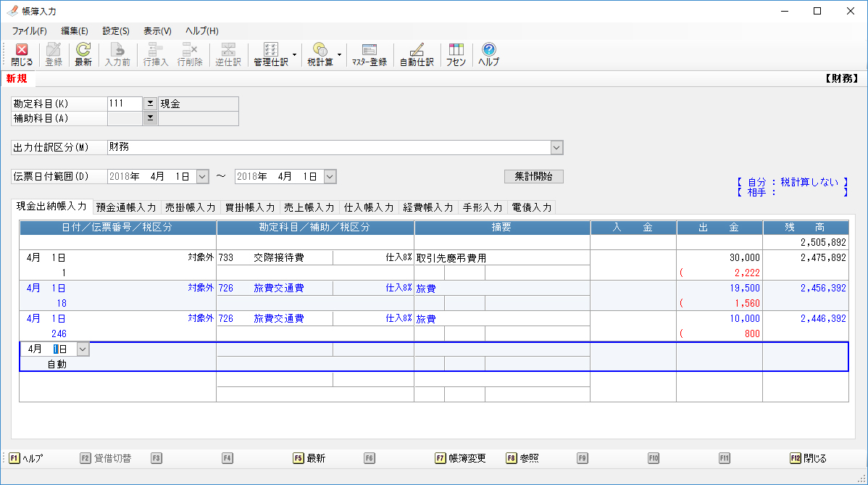Screen dimensions: 868x485
Task: Click the 10,000 withdrawal amount
Action: pyautogui.click(x=745, y=318)
